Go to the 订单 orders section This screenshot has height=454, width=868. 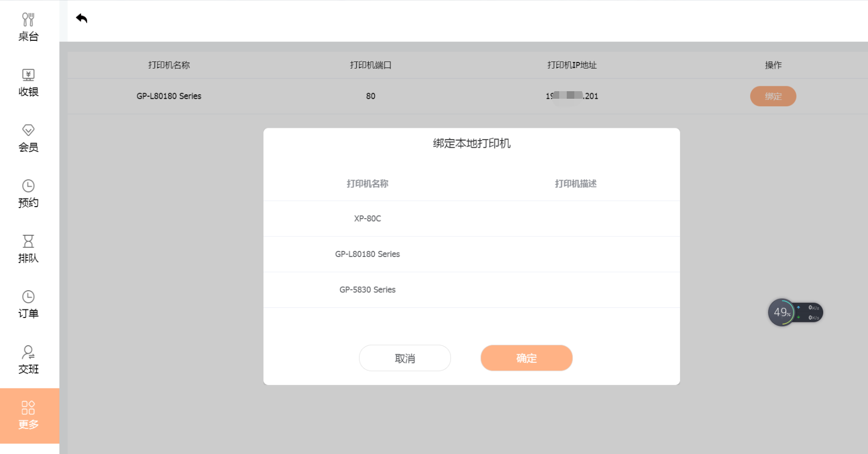pyautogui.click(x=29, y=305)
